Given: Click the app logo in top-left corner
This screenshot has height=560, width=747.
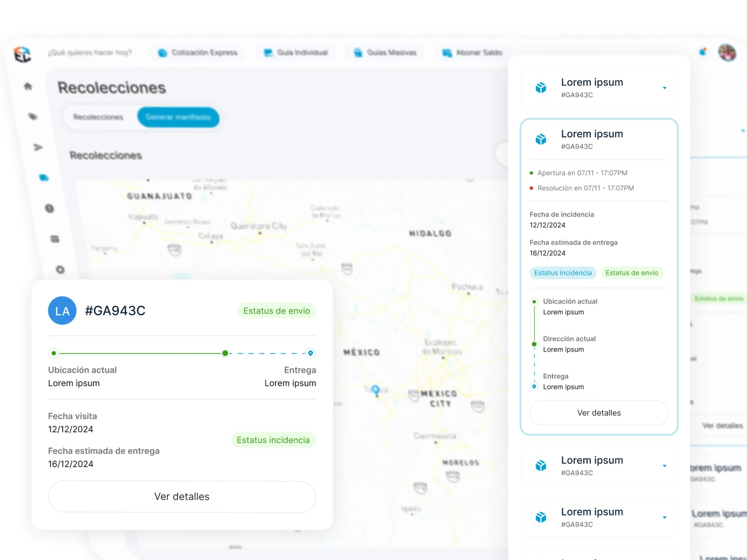Looking at the screenshot, I should tap(22, 54).
